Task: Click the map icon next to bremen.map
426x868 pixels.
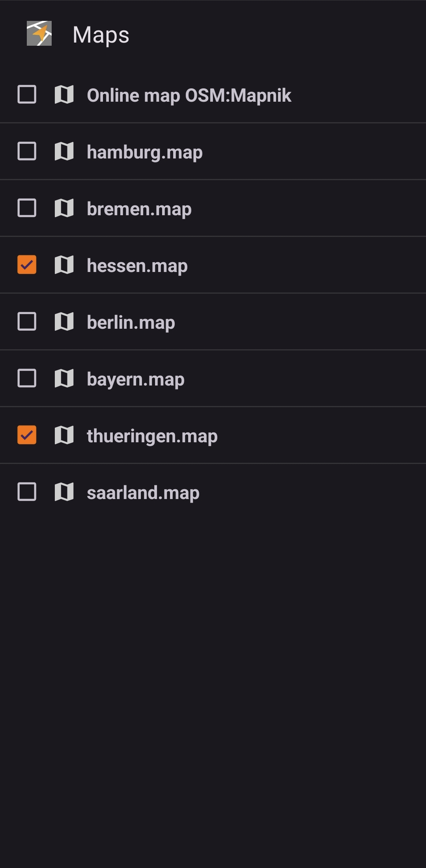Action: 64,208
